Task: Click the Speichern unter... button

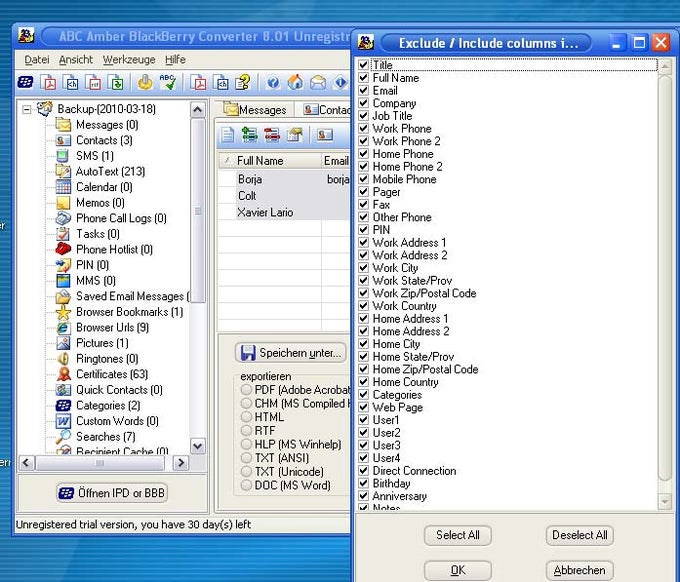Action: coord(291,353)
